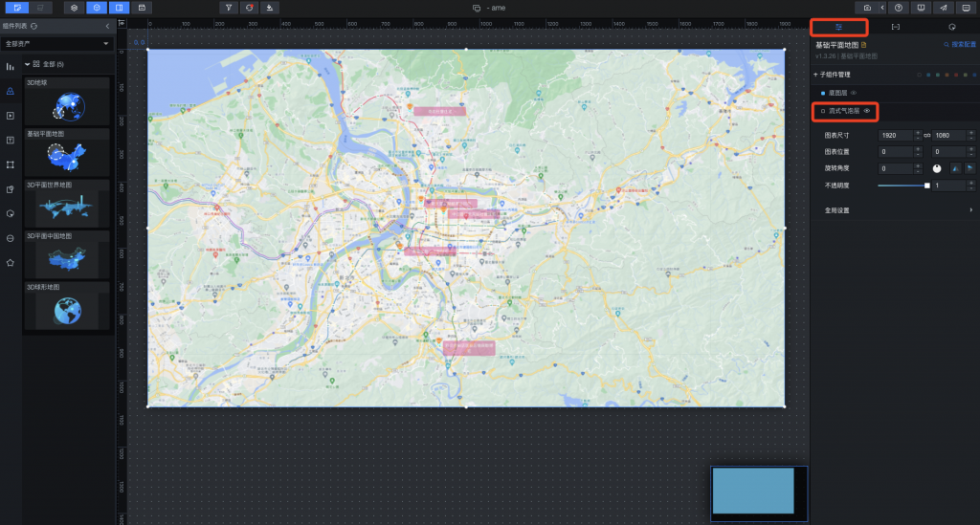Click the orange color dot in 子组件管理 row
This screenshot has width=980, height=525.
(947, 75)
